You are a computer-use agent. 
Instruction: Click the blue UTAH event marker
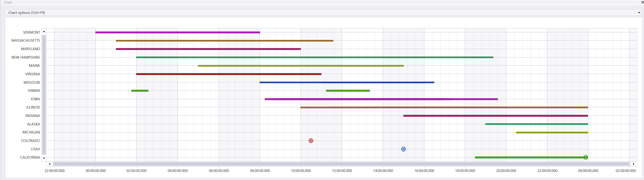click(x=403, y=149)
